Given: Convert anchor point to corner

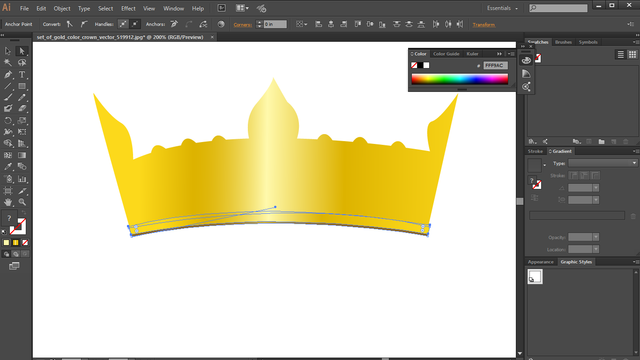Looking at the screenshot, I should point(70,24).
